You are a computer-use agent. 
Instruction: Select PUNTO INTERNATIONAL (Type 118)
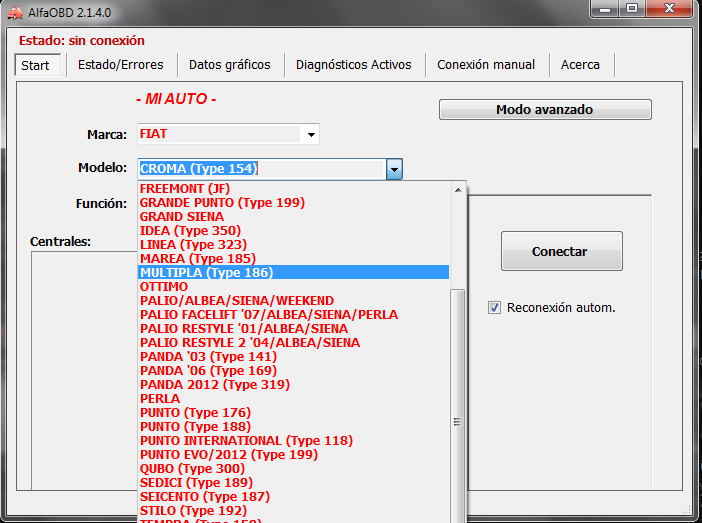pyautogui.click(x=293, y=440)
